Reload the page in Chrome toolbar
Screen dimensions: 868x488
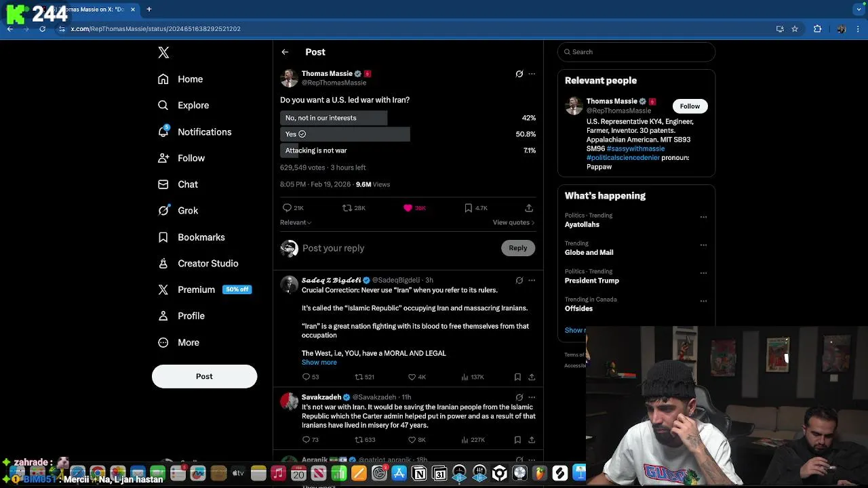pyautogui.click(x=42, y=29)
